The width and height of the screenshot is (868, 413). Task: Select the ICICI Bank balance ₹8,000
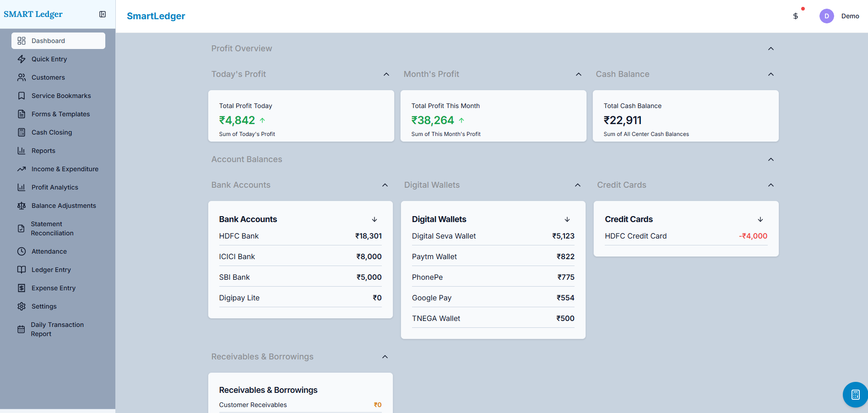[x=369, y=256]
